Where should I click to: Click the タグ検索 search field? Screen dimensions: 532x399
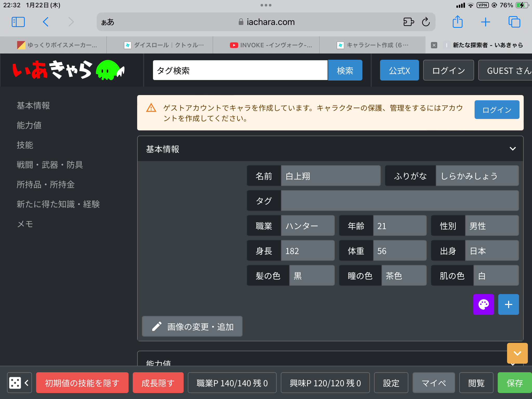(240, 70)
